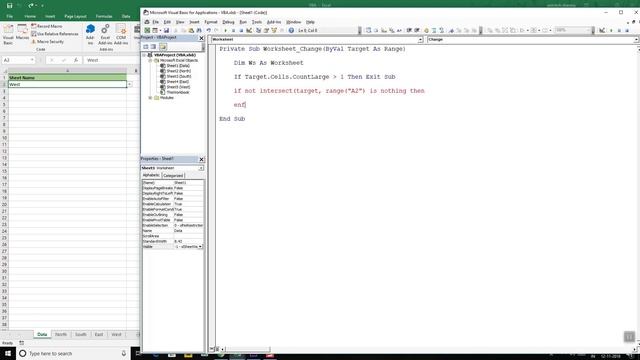This screenshot has height=360, width=640.
Task: Open the Tools menu in VBA editor
Action: click(257, 22)
